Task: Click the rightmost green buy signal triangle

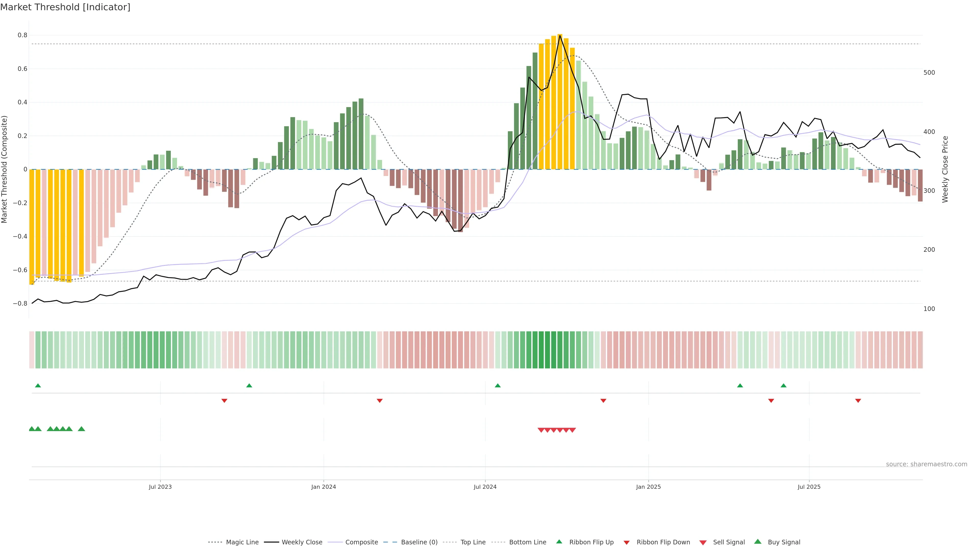Action: [81, 429]
